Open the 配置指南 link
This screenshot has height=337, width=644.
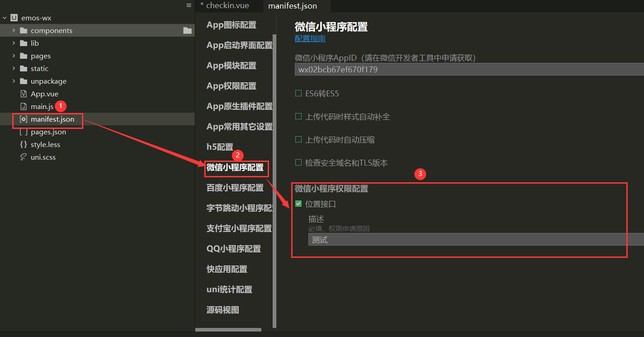310,38
